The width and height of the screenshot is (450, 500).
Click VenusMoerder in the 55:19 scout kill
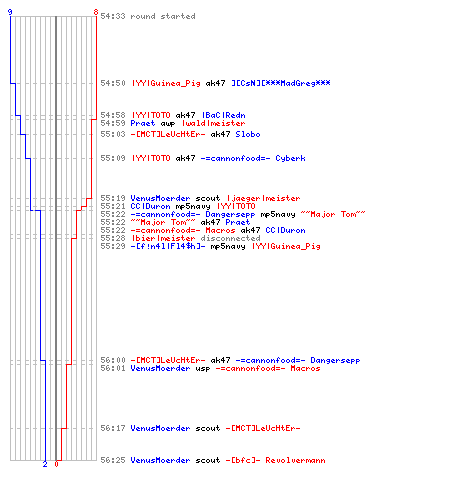click(x=160, y=198)
